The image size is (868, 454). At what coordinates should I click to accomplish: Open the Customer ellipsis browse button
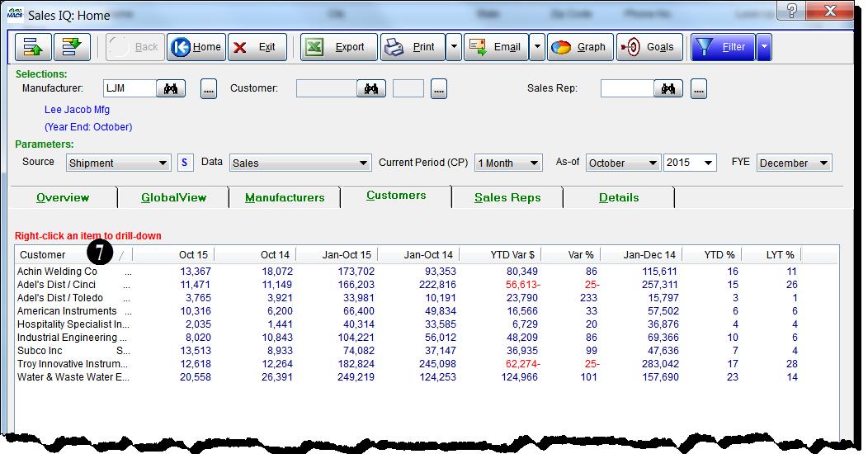coord(439,88)
